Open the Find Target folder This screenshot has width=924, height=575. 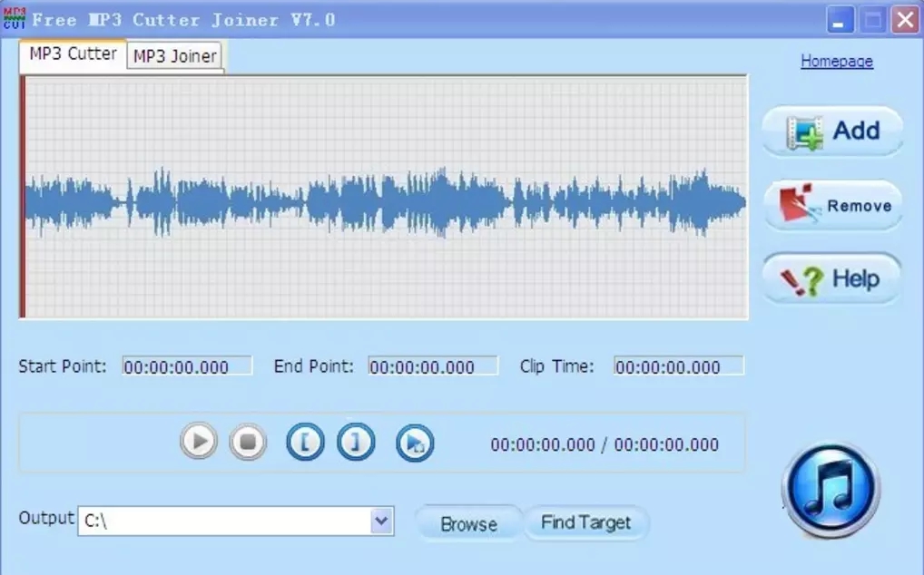(586, 522)
